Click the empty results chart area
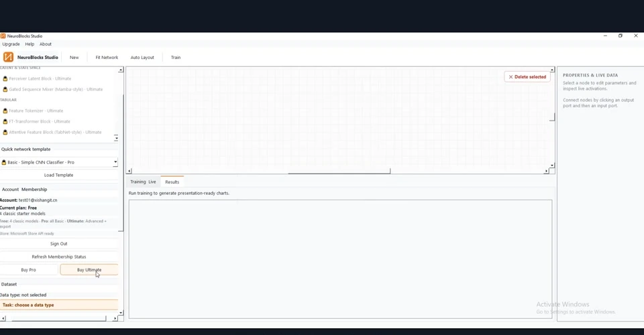This screenshot has height=335, width=644. click(x=341, y=259)
